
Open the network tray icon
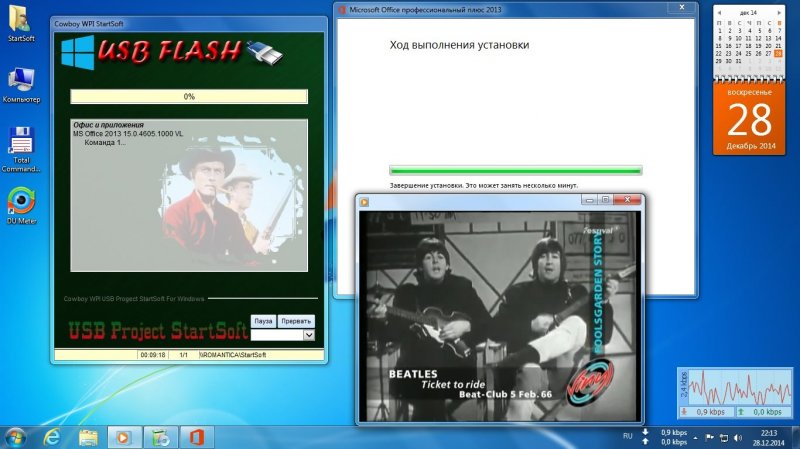(724, 438)
